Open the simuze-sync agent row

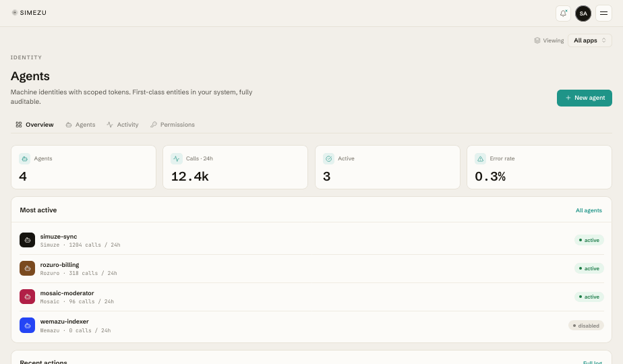coord(311,240)
